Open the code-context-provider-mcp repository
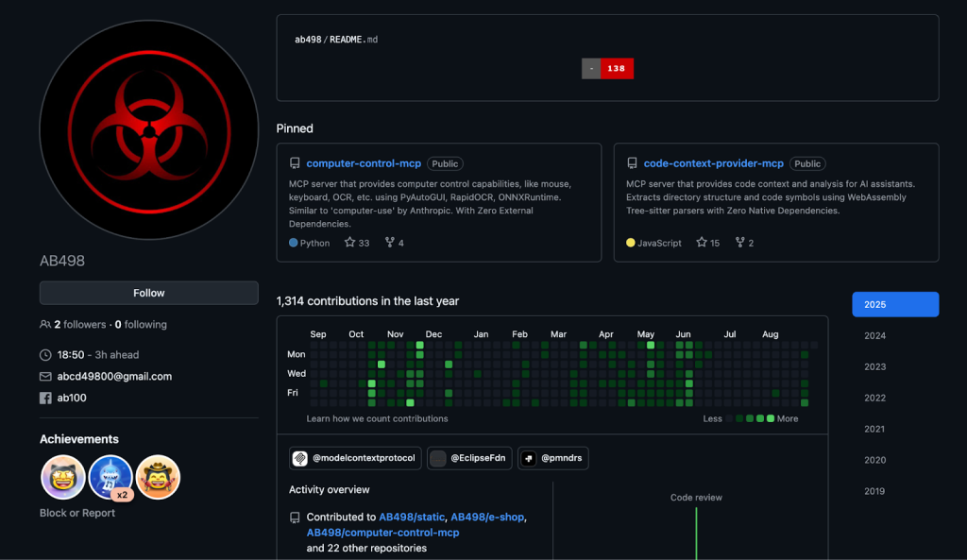The width and height of the screenshot is (967, 560). [713, 163]
